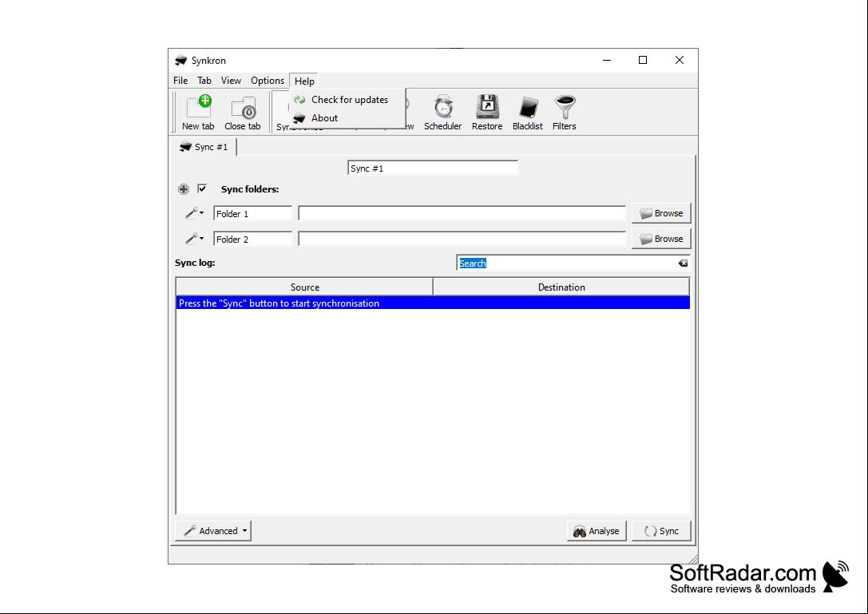
Task: Click the Browse button for Folder 2
Action: coord(661,239)
